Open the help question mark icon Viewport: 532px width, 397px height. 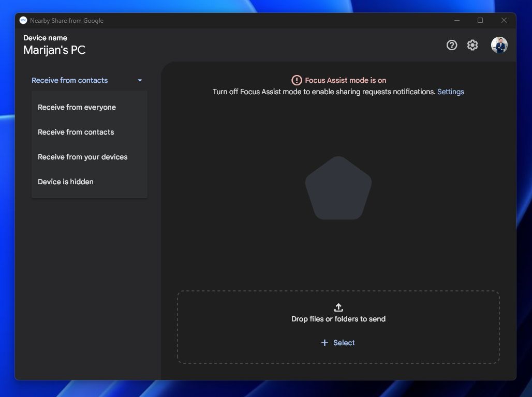(x=452, y=45)
